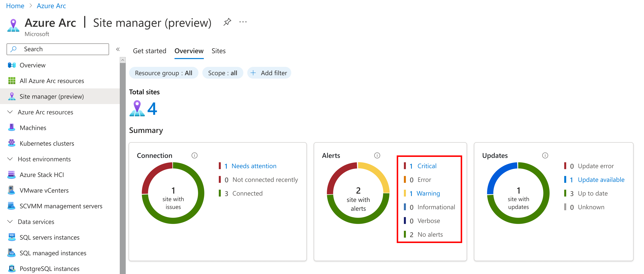
Task: Click the Updates info icon
Action: [545, 156]
